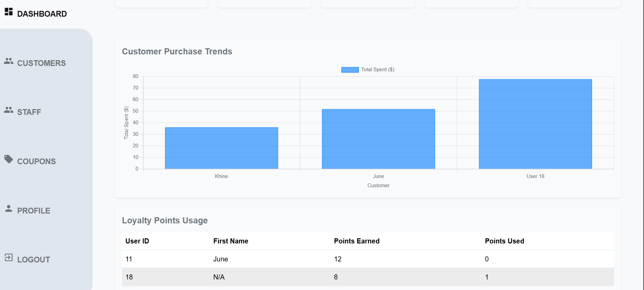The image size is (644, 290).
Task: Click the Dashboard grid icon
Action: [9, 12]
